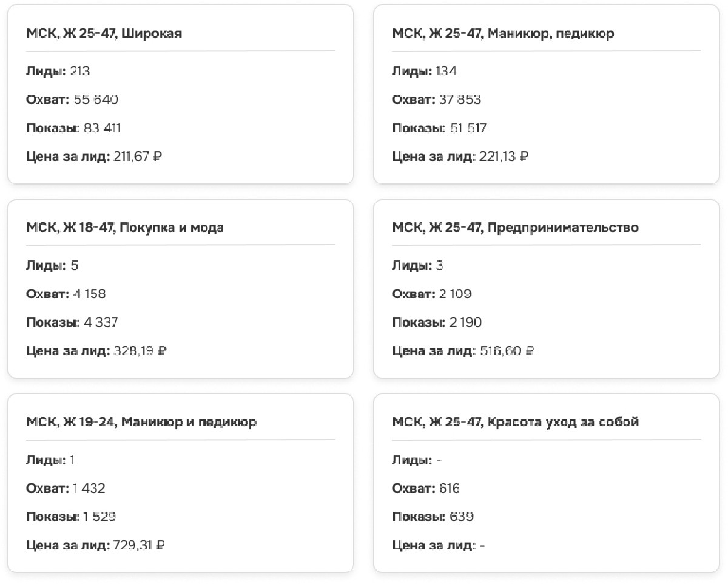Select the Охват value 616
728x584 pixels.
[x=450, y=488]
